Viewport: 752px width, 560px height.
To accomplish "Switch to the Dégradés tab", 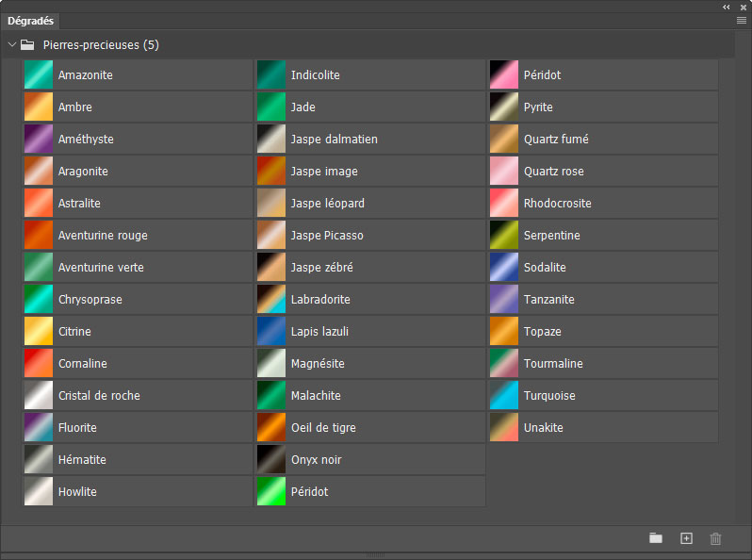I will click(x=31, y=20).
